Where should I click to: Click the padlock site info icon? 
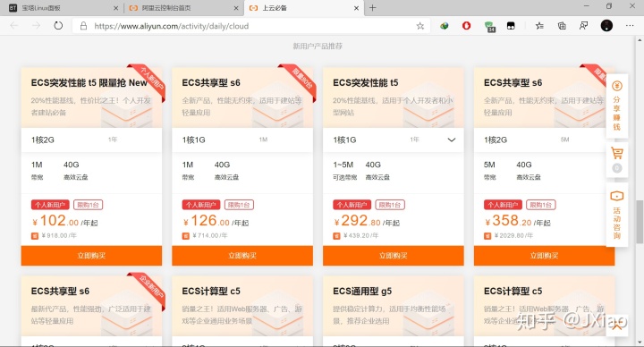click(83, 26)
